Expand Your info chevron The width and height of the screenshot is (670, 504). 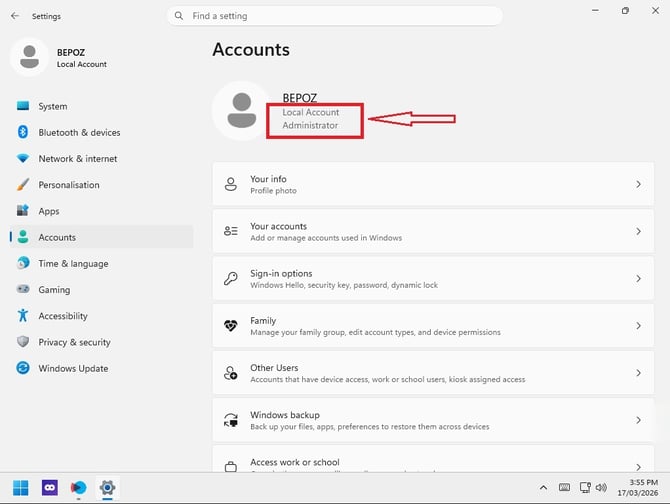pos(638,185)
